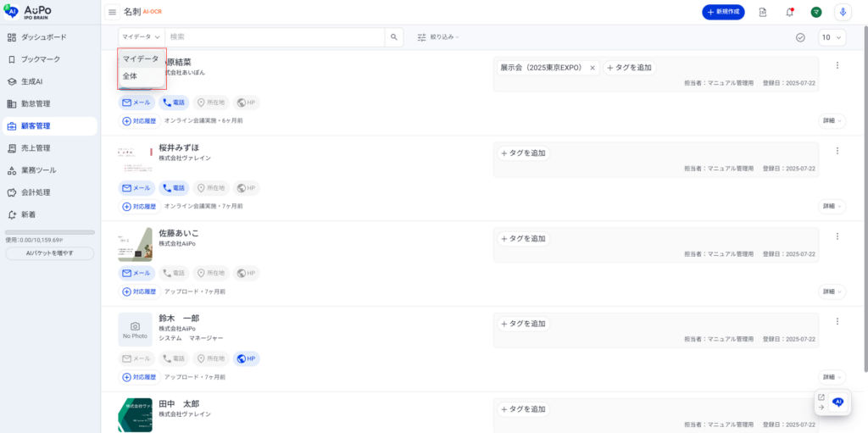Select 全体 from the open dropdown

(x=130, y=76)
